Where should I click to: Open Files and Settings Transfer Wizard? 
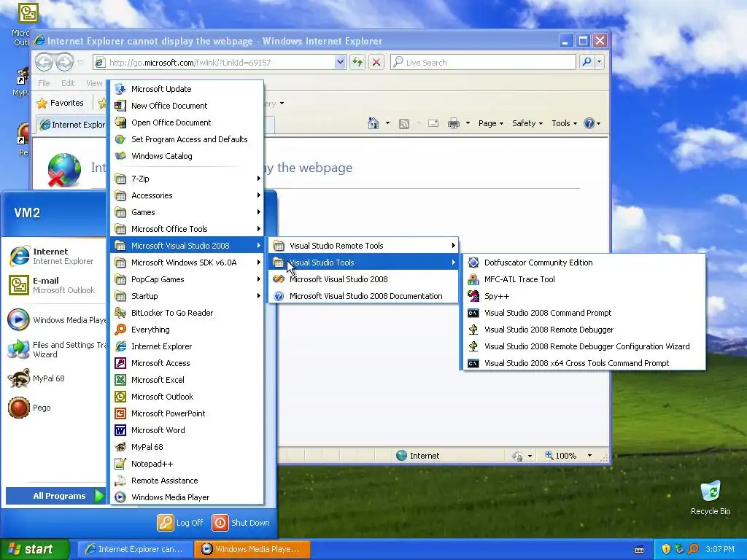click(55, 349)
